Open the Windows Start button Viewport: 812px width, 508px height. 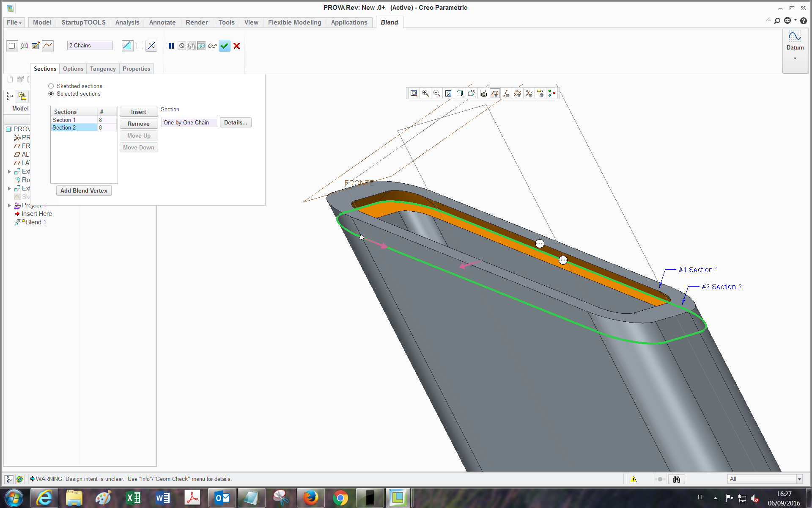point(14,498)
